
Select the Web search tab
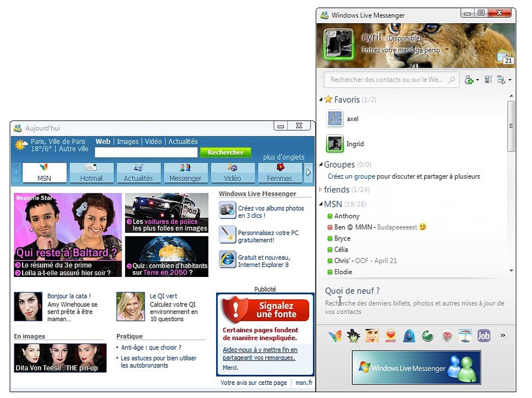103,142
